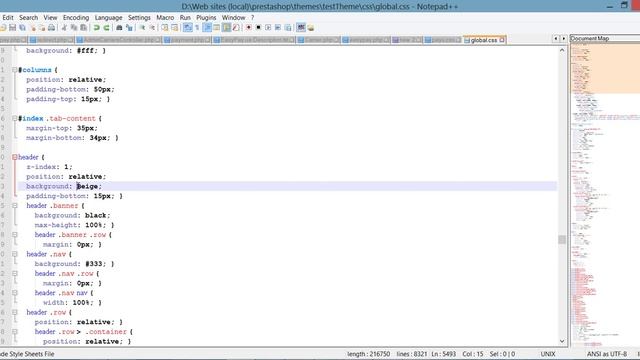Click the Zoom In toolbar icon

coord(142,27)
